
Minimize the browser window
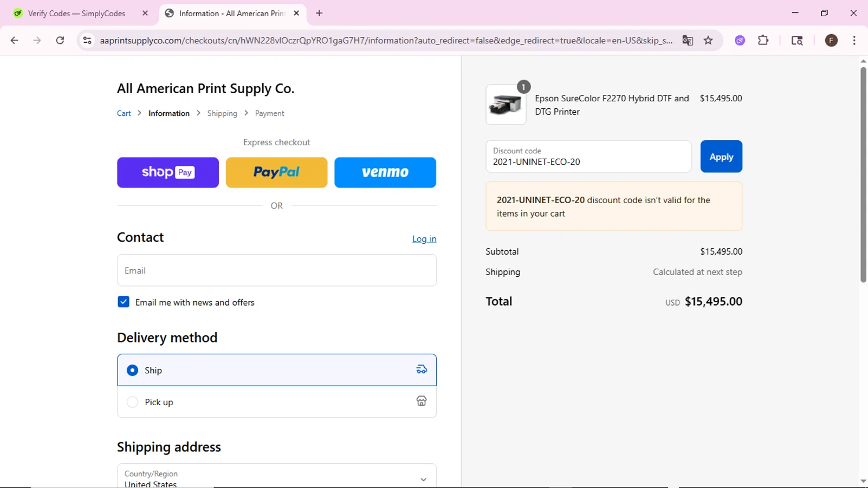click(x=795, y=13)
